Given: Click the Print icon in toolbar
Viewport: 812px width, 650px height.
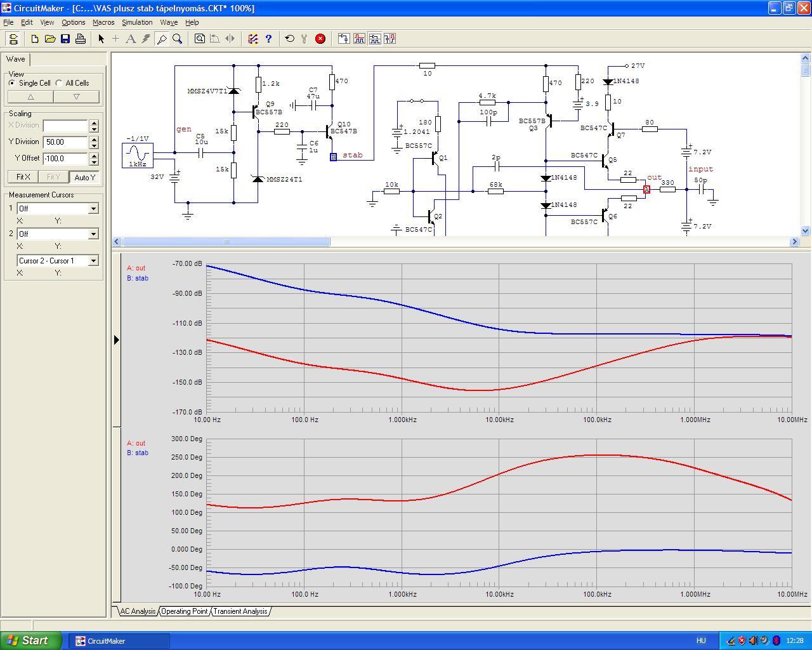Looking at the screenshot, I should pyautogui.click(x=81, y=39).
